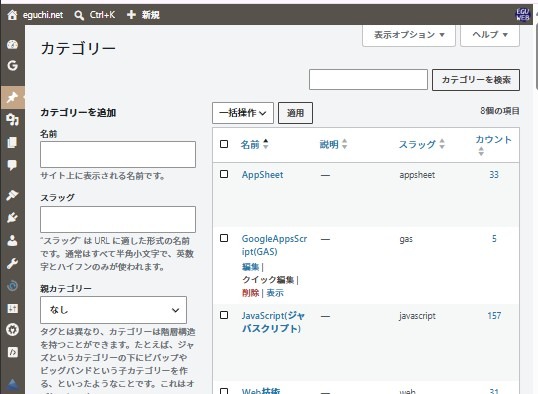Open the Pages sidebar icon
Image resolution: width=538 pixels, height=394 pixels.
click(12, 142)
